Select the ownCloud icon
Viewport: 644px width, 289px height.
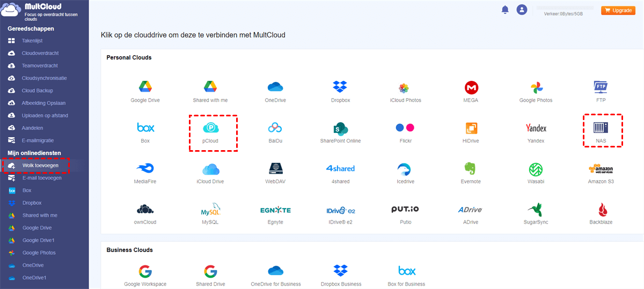145,209
